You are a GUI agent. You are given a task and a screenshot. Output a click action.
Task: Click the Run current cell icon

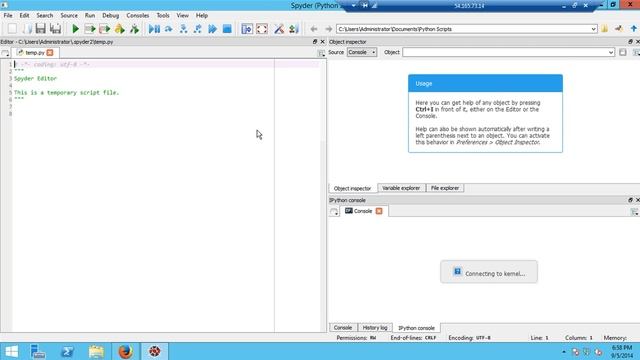click(90, 29)
